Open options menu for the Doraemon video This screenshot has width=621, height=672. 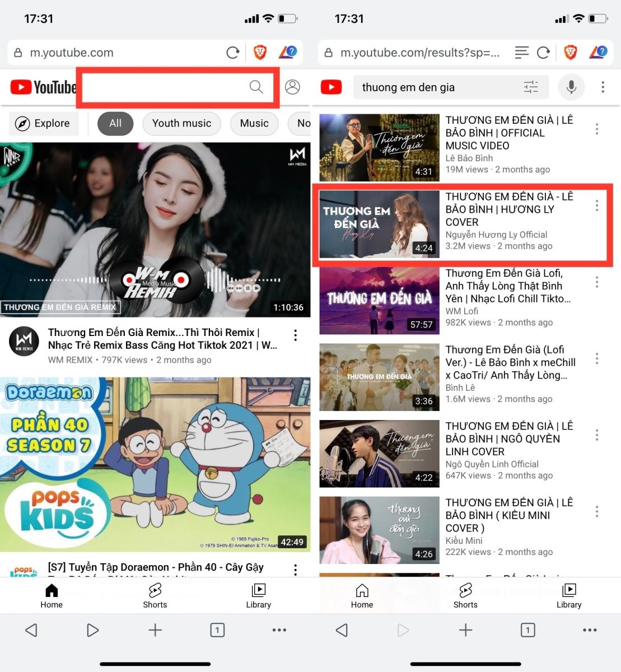tap(295, 569)
